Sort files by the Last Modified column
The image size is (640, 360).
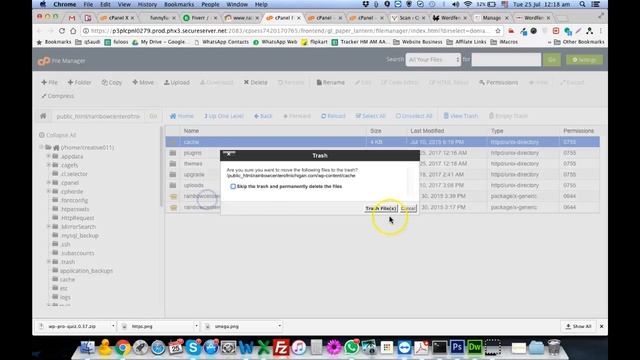[x=427, y=131]
